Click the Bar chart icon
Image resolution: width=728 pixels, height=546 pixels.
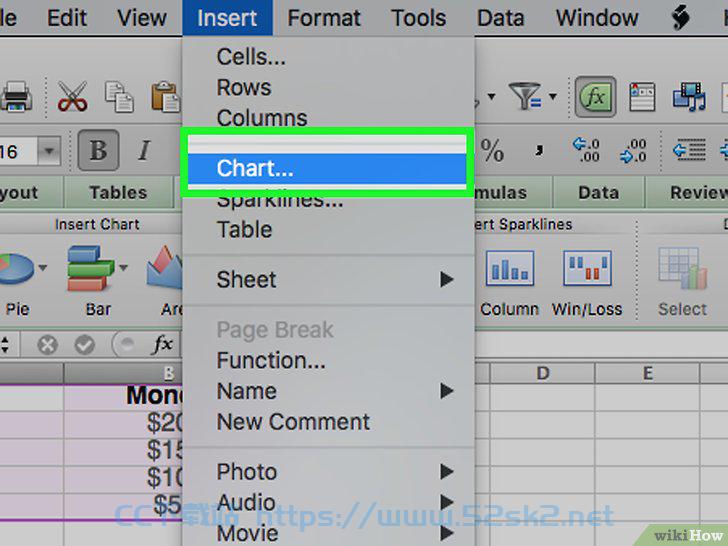coord(90,268)
